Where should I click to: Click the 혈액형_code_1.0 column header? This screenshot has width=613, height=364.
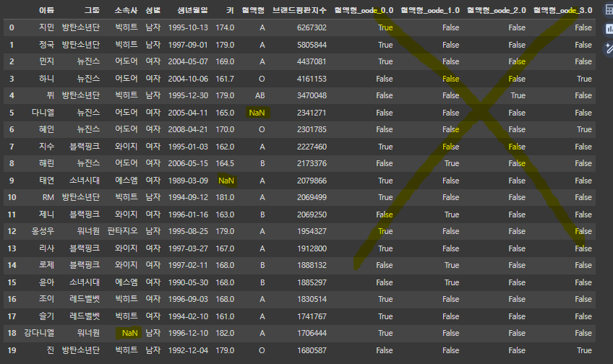pos(430,11)
